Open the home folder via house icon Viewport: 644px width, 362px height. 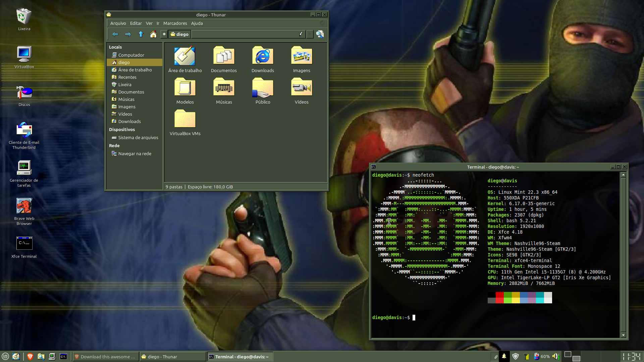(153, 34)
